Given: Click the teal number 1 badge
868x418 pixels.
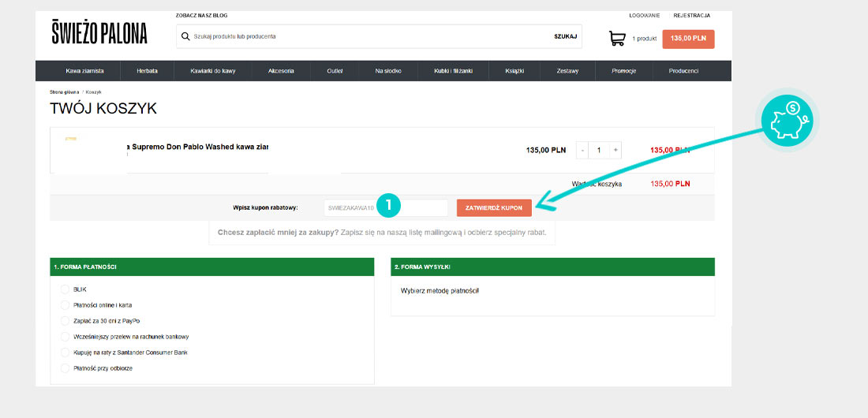Looking at the screenshot, I should (x=389, y=206).
